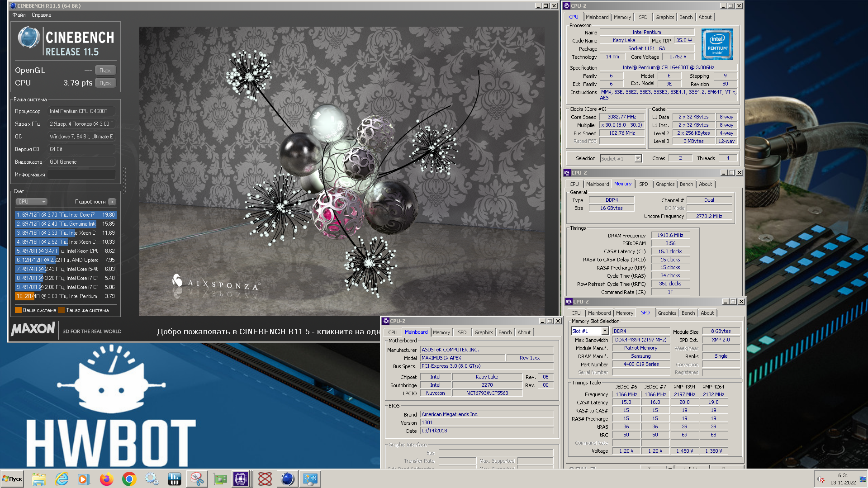Click the Memory CPU-Z window title icon

pyautogui.click(x=567, y=173)
